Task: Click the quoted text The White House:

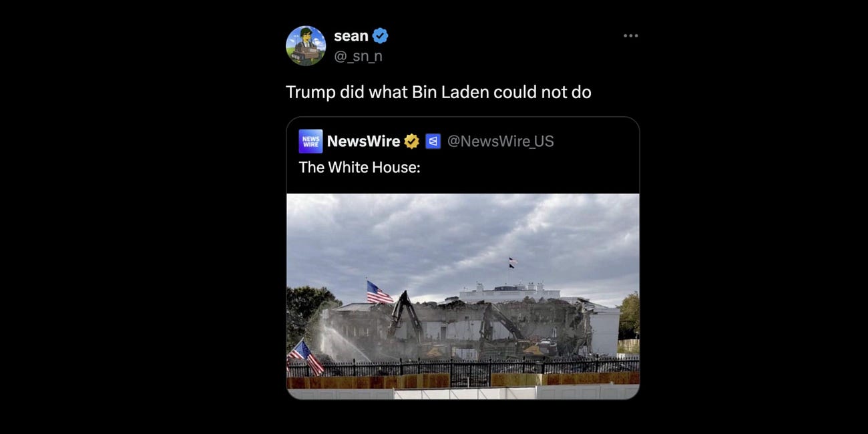Action: (359, 168)
